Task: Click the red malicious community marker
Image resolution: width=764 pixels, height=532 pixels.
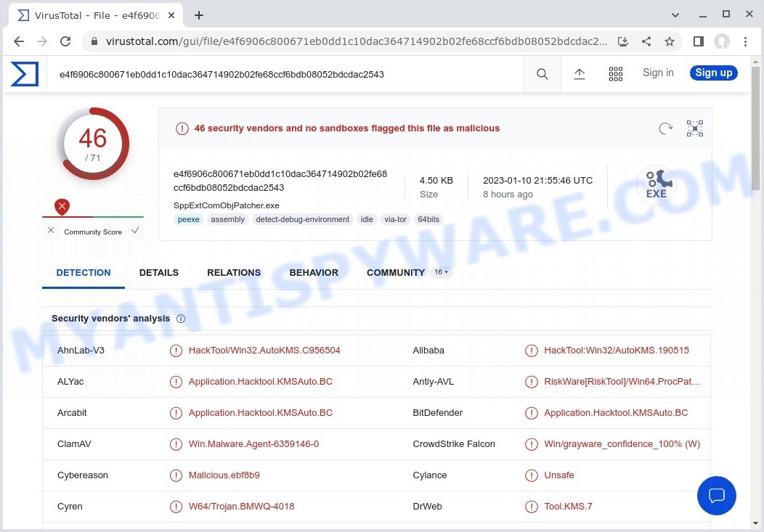Action: (62, 207)
